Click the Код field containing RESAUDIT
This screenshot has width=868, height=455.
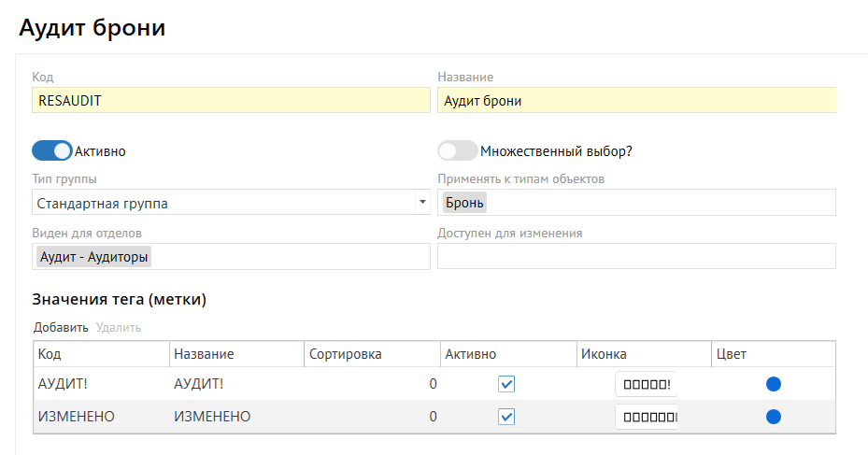click(x=231, y=100)
